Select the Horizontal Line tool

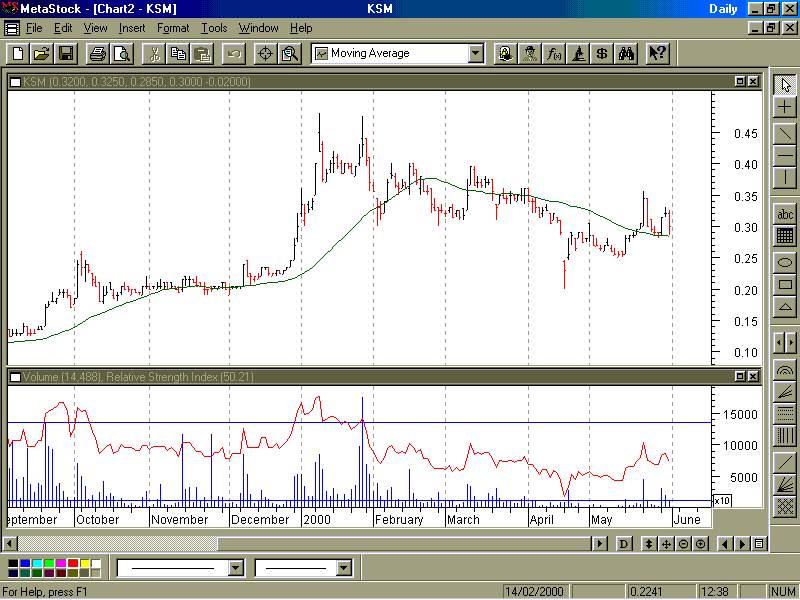(785, 156)
